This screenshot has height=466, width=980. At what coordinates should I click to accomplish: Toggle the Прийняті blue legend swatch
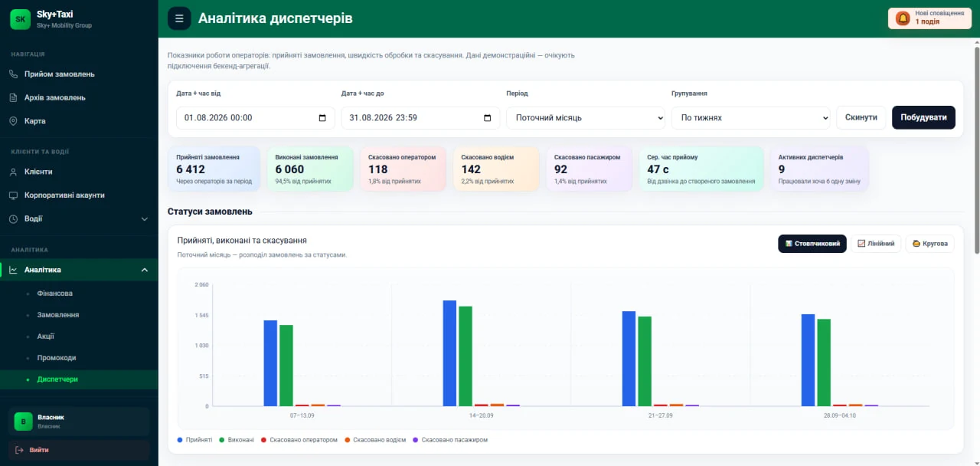(180, 440)
